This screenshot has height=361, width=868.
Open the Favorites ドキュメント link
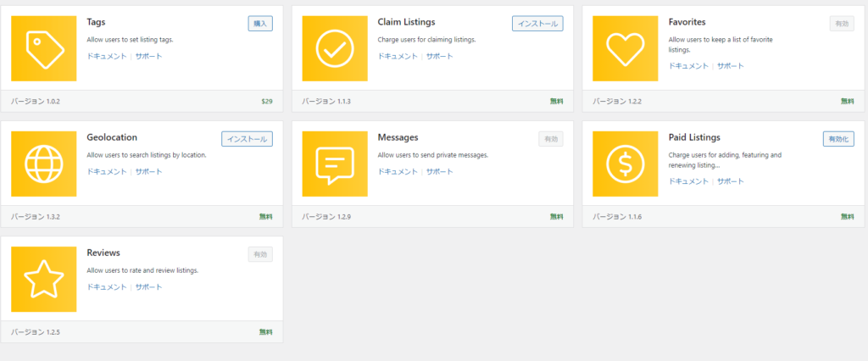(689, 65)
